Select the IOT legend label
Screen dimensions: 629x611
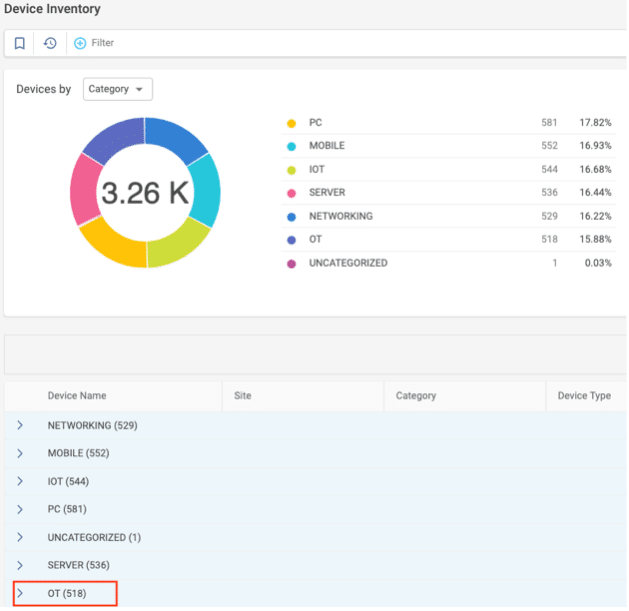click(x=317, y=169)
